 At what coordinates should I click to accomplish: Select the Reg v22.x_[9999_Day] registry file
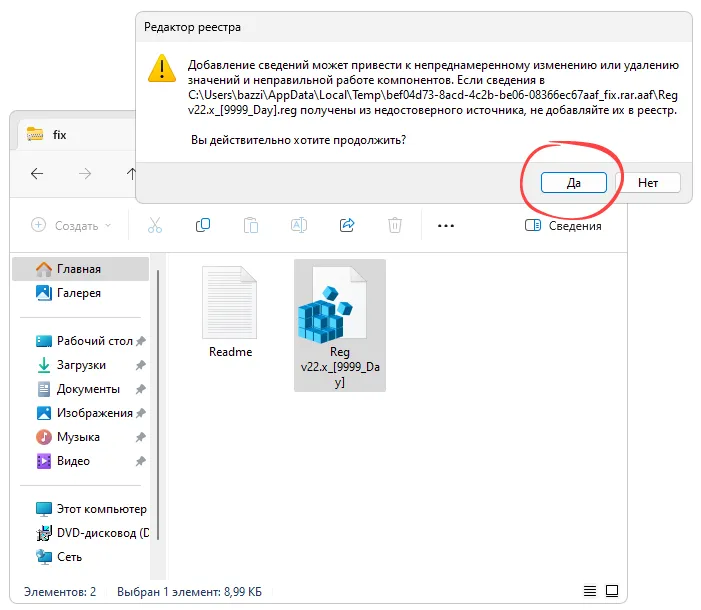point(340,326)
